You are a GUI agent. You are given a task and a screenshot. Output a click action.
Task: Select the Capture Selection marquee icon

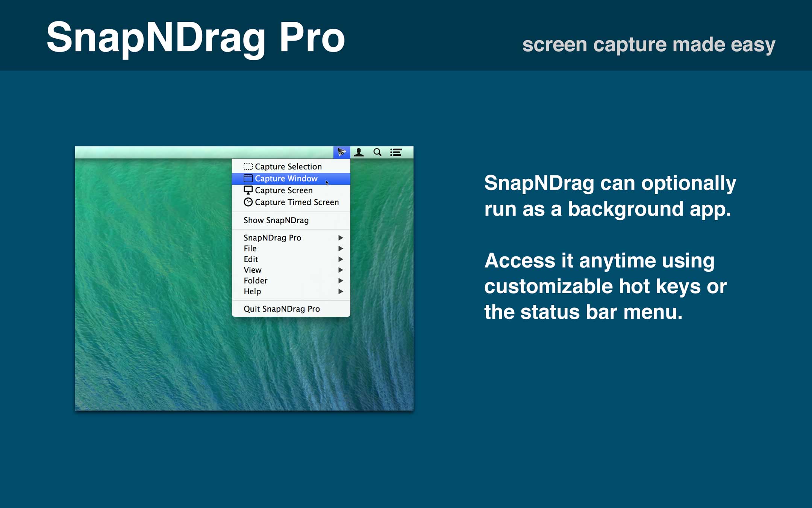(x=248, y=166)
